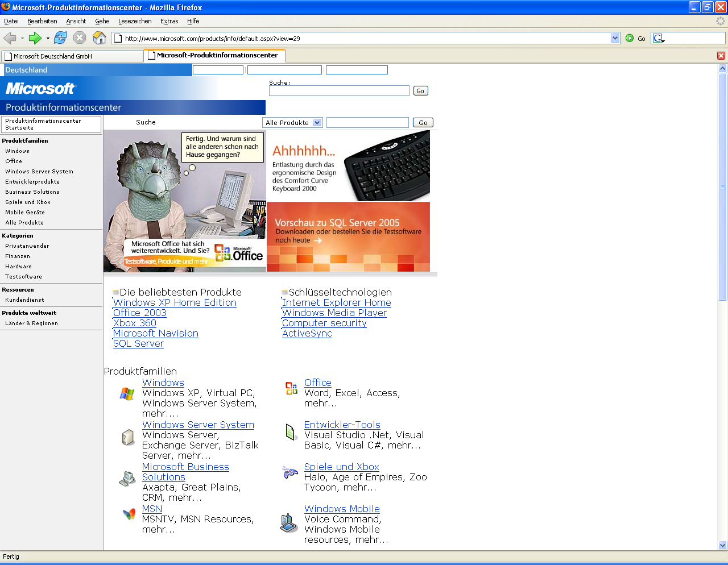Click the scrollbar down arrow
This screenshot has width=728, height=565.
point(723,546)
